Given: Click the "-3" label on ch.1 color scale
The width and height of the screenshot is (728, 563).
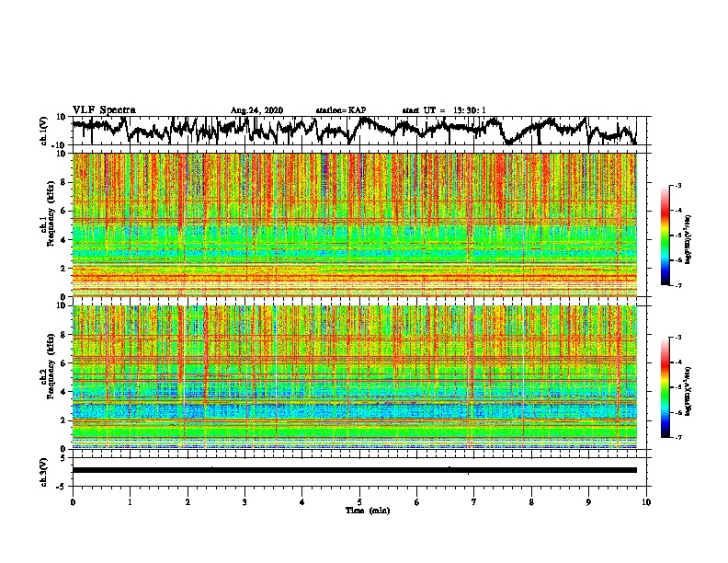Looking at the screenshot, I should tap(678, 185).
